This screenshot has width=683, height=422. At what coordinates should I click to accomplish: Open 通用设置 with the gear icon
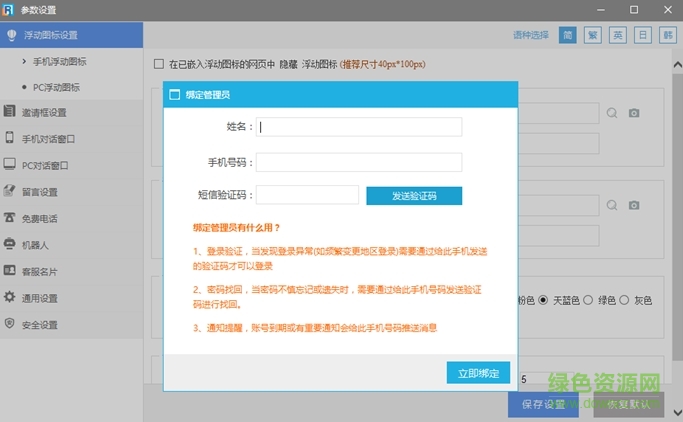tap(40, 298)
